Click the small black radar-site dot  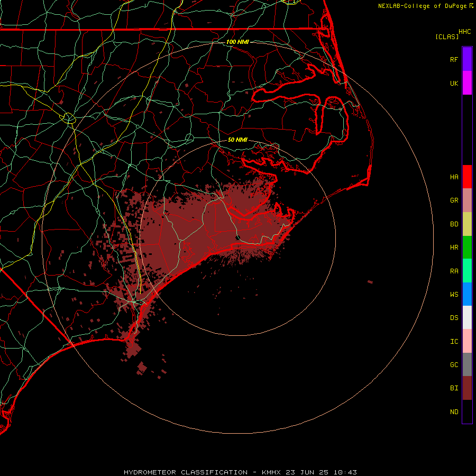point(237,237)
